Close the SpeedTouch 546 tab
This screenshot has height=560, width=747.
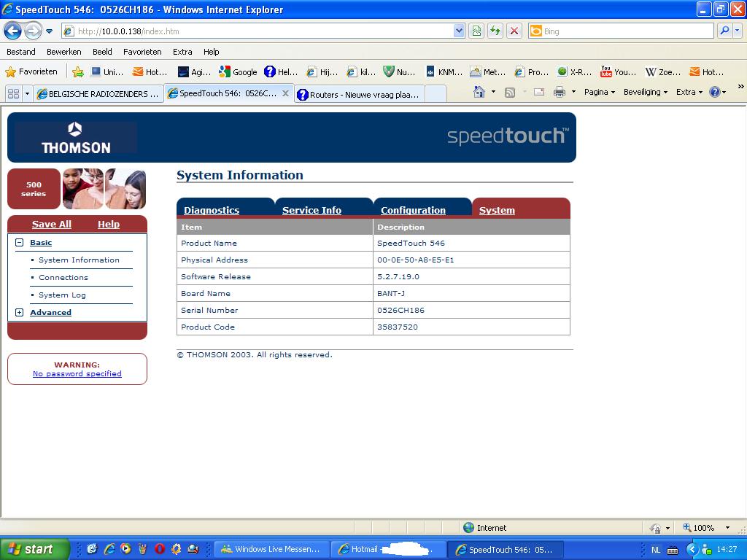[285, 93]
